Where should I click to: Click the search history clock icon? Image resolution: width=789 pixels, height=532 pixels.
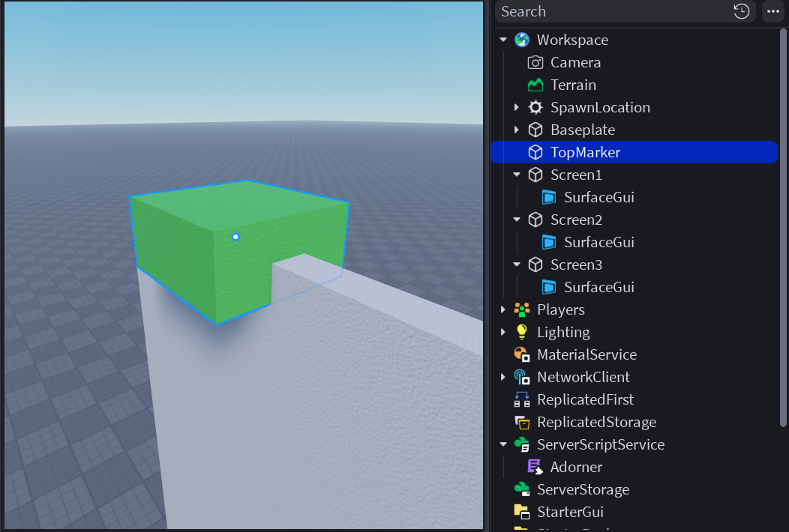[x=741, y=11]
